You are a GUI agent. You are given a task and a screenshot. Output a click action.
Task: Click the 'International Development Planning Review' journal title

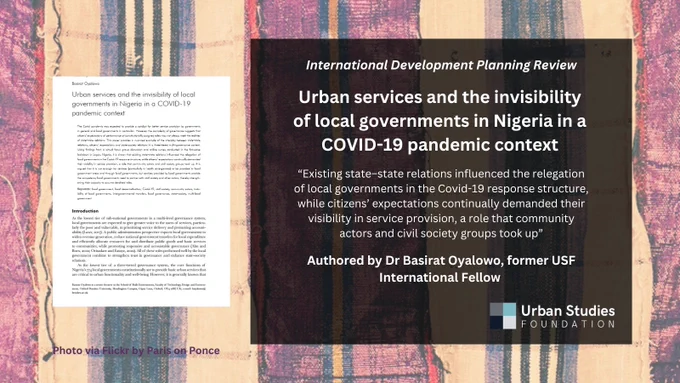pyautogui.click(x=441, y=65)
